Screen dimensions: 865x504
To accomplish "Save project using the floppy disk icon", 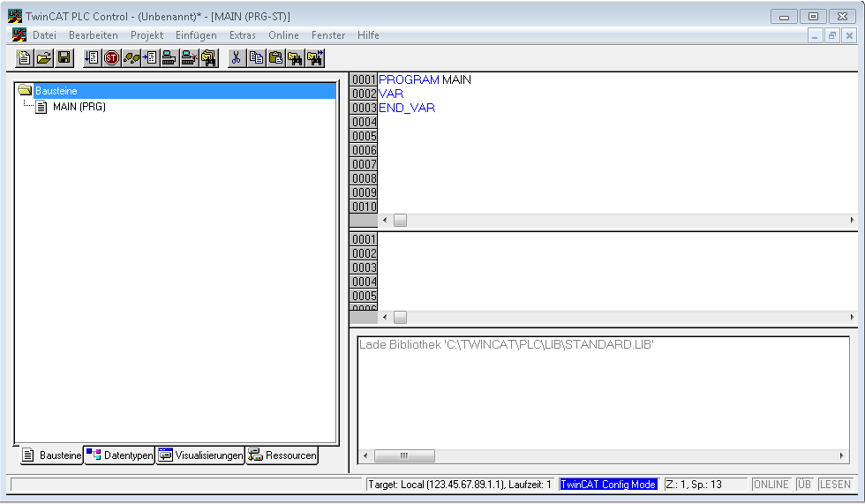I will tap(64, 58).
